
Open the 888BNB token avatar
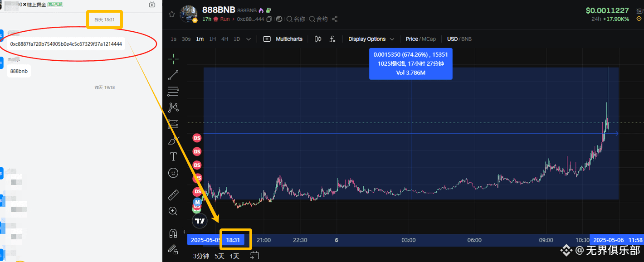pyautogui.click(x=189, y=14)
